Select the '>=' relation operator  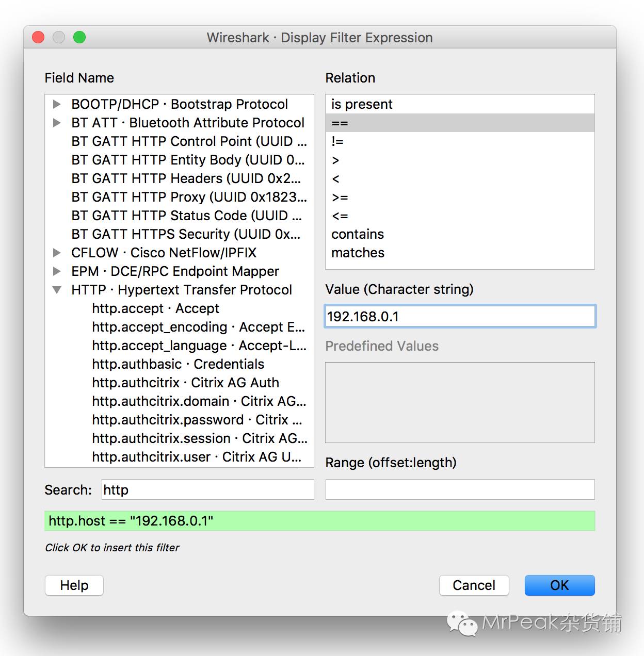click(x=340, y=197)
